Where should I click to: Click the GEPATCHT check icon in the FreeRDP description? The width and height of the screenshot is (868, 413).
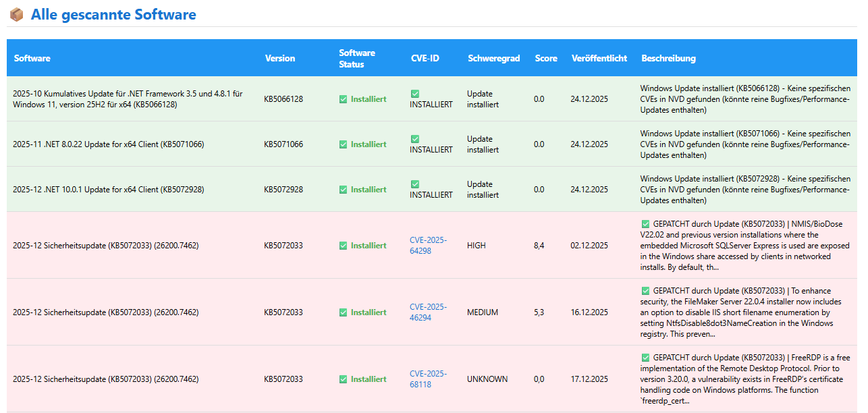645,358
